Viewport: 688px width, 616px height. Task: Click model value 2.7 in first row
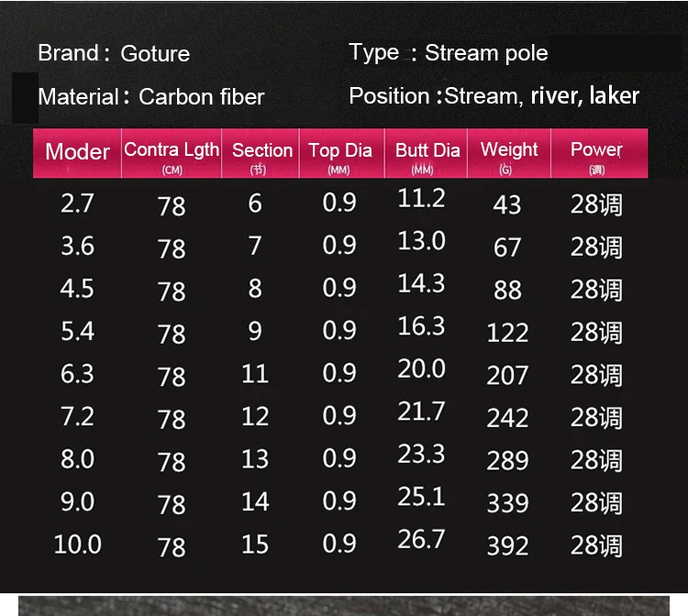pos(77,203)
